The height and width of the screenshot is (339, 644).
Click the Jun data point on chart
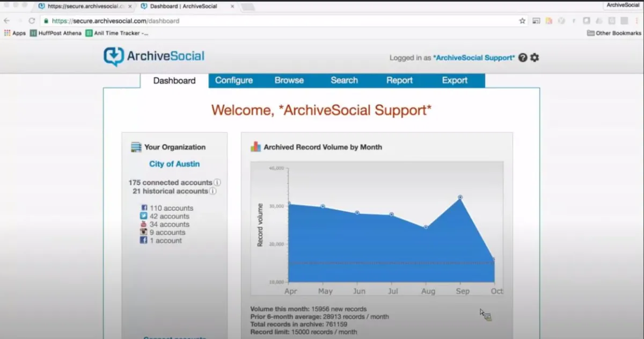pyautogui.click(x=357, y=213)
